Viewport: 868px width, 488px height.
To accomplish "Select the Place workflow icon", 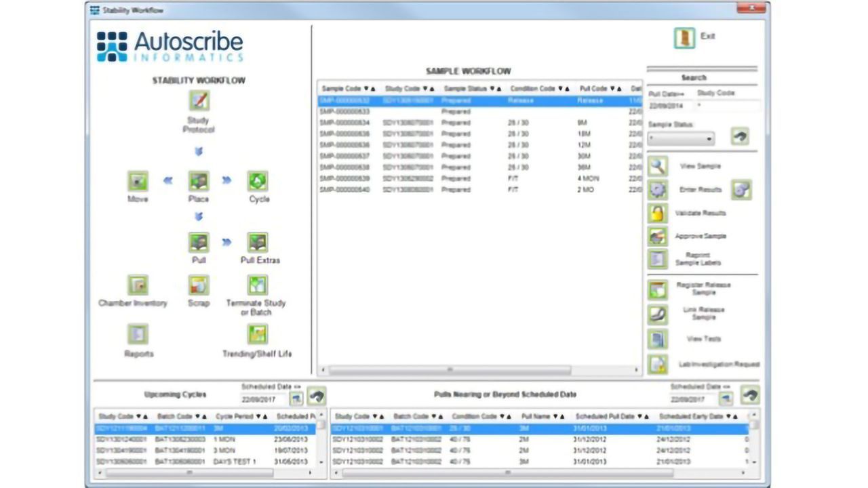I will (199, 181).
